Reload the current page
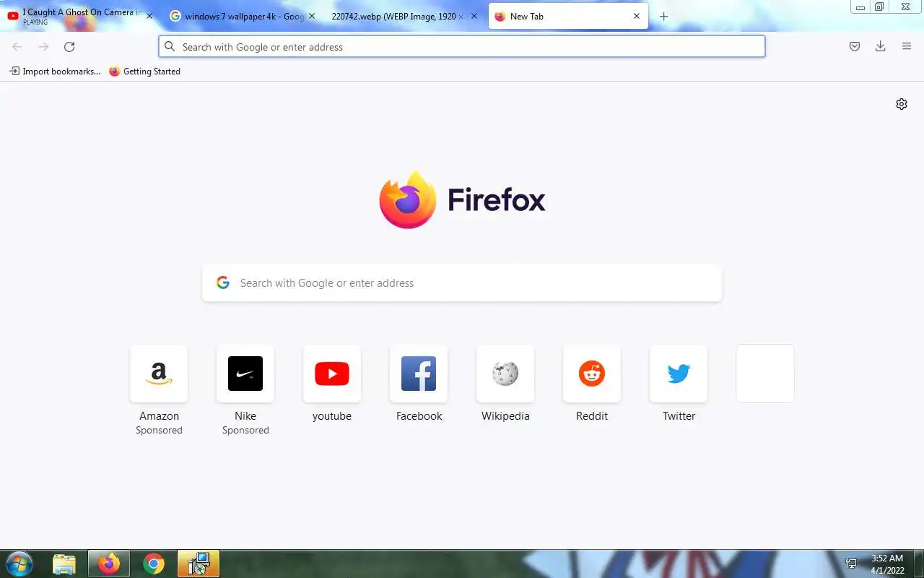This screenshot has width=924, height=578. coord(69,46)
